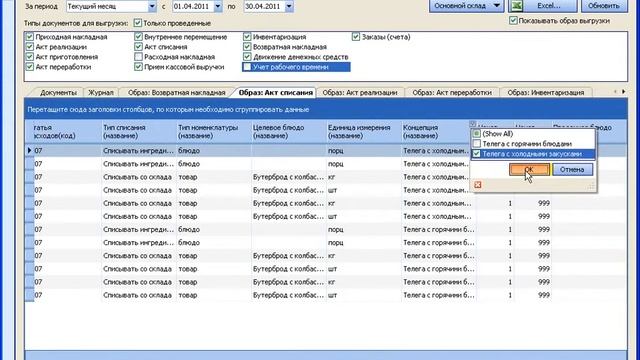Open 'Образ: Акт переработки' tab
Screen dimensions: 640x360
[452, 93]
